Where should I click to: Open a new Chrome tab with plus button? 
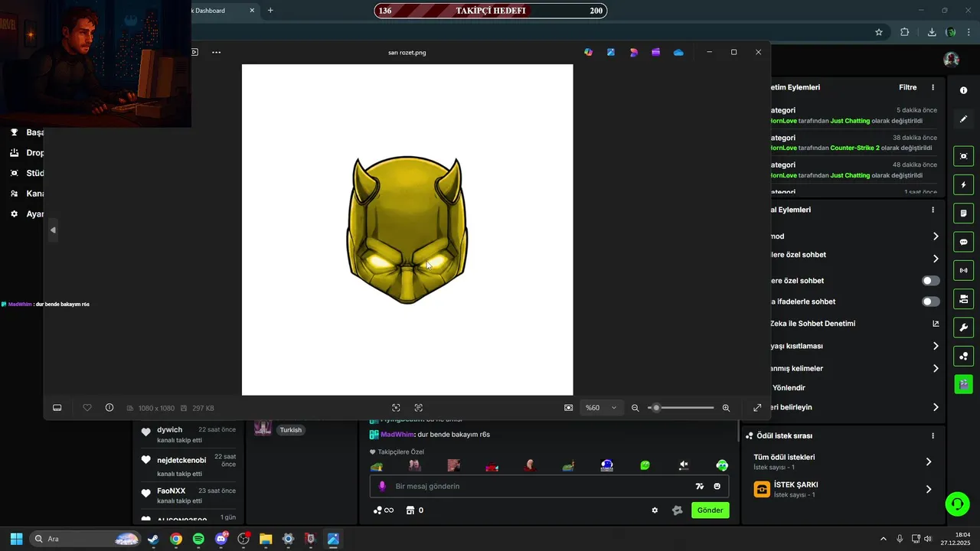click(x=270, y=11)
